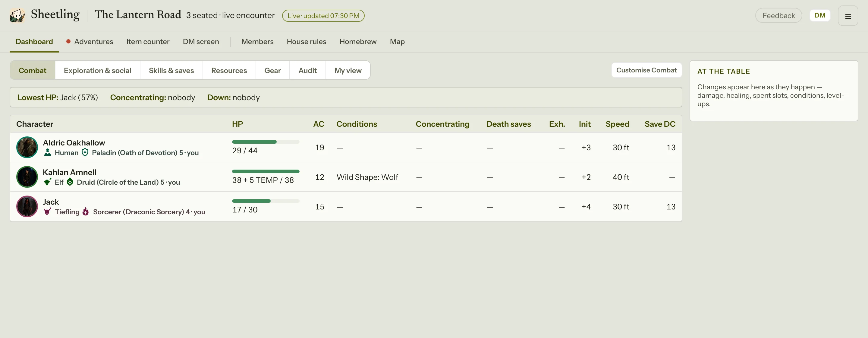Click the Wild Shape: Wolf condition
Screen dimensions: 868x338
tap(367, 177)
